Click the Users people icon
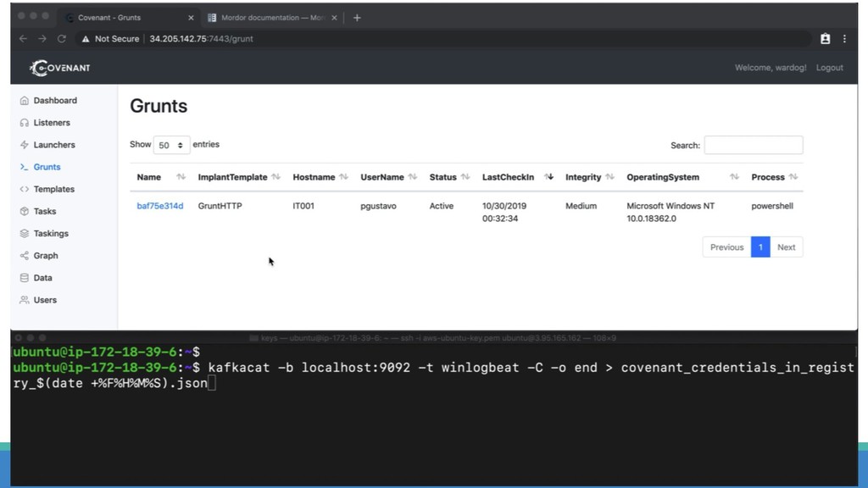This screenshot has height=488, width=868. tap(25, 300)
